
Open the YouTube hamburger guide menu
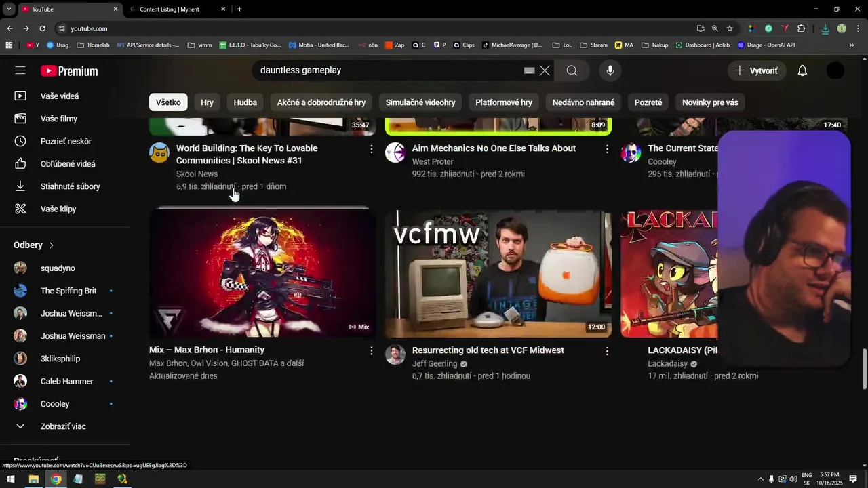point(20,70)
